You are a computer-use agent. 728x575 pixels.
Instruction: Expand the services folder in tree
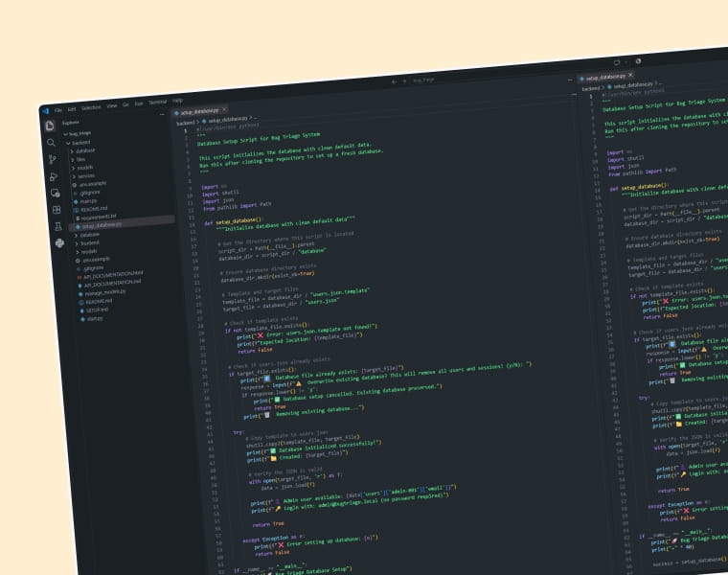84,176
